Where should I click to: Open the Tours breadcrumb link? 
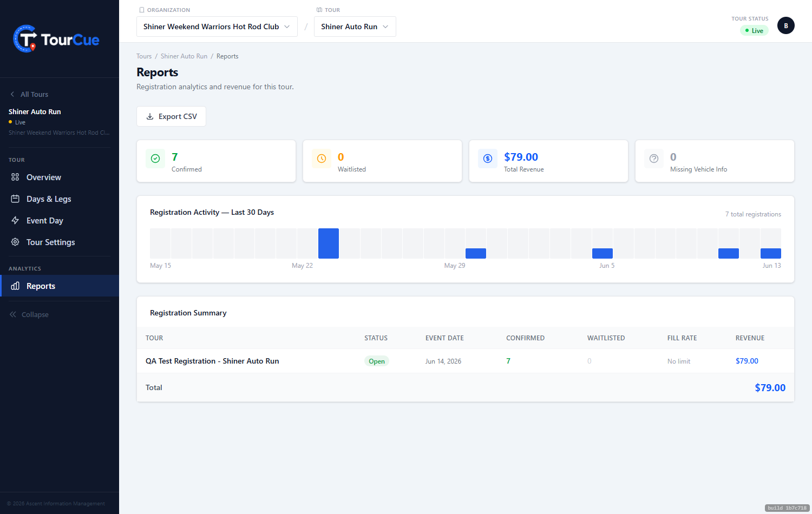click(x=144, y=56)
